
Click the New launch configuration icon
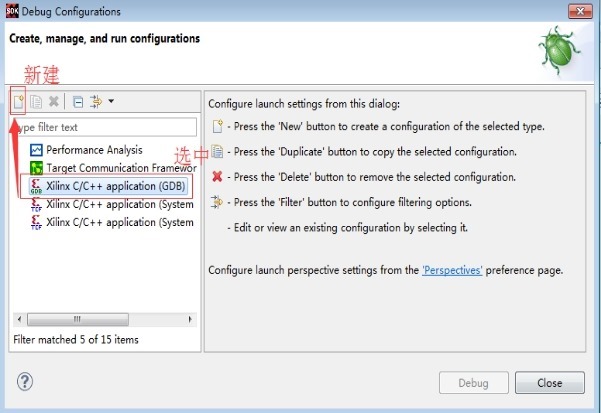pos(18,102)
